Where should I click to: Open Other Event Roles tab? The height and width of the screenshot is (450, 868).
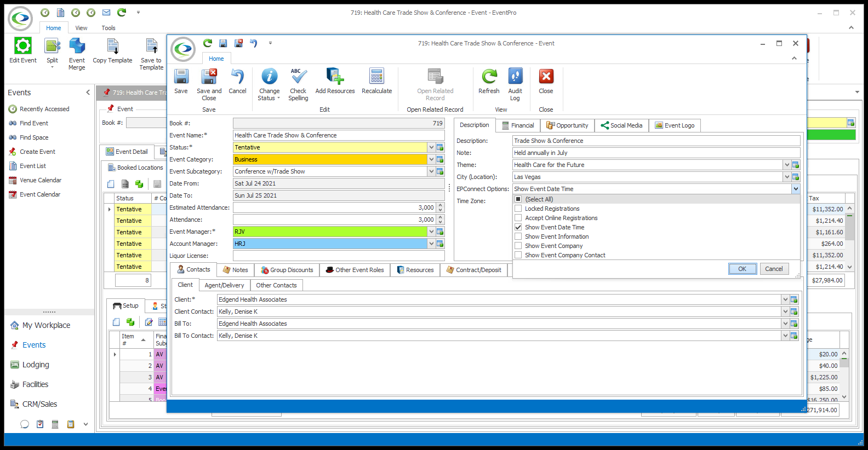pyautogui.click(x=355, y=270)
